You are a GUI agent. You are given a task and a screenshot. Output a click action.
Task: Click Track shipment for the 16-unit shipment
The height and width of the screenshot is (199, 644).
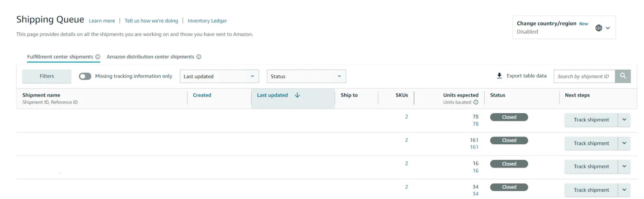[591, 166]
